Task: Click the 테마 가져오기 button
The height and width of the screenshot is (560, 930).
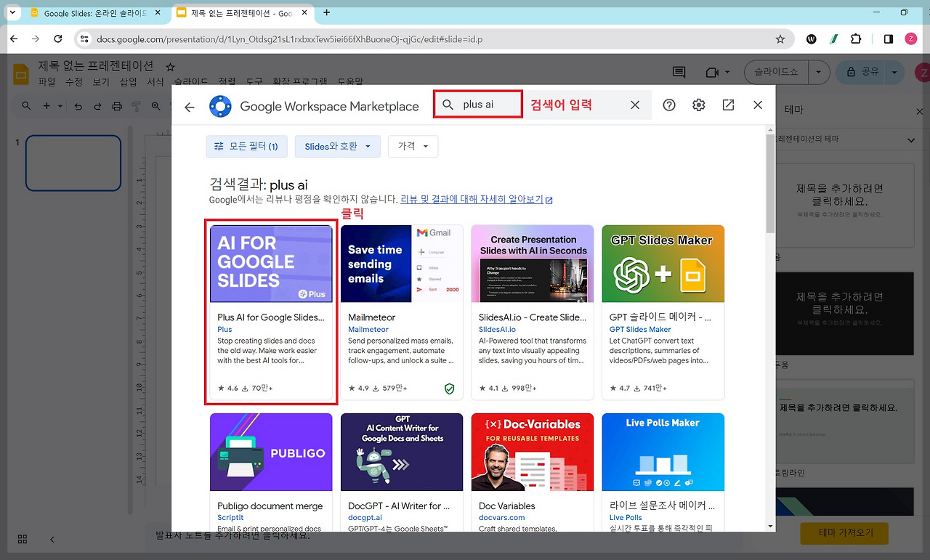Action: 845,533
